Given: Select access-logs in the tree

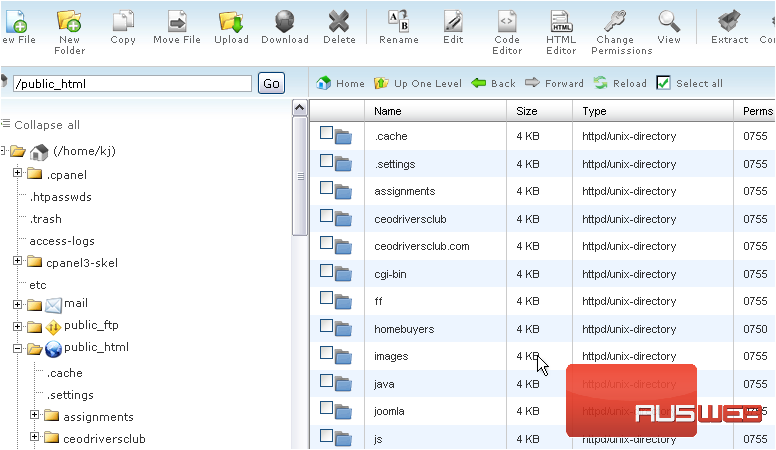Looking at the screenshot, I should pos(62,241).
